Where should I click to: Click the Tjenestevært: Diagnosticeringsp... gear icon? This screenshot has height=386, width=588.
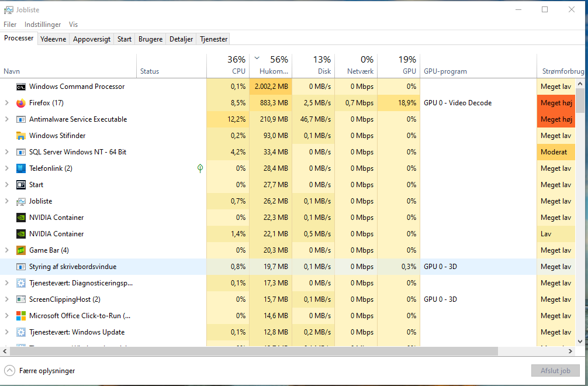21,283
